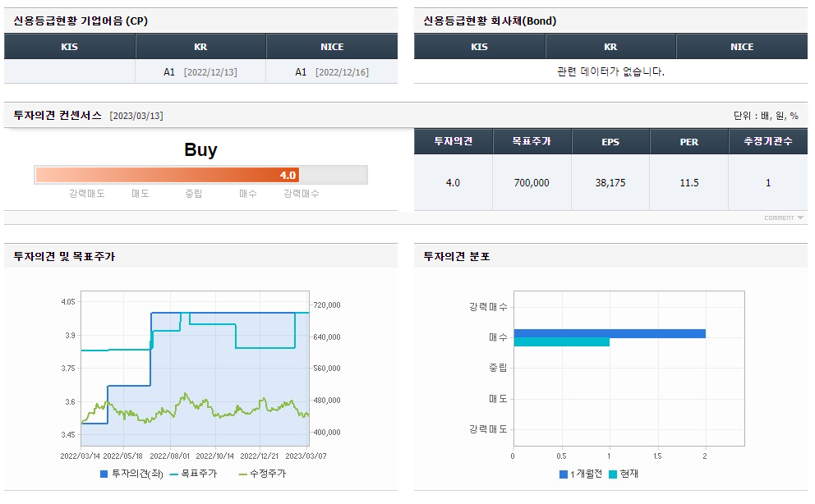Click the 투자의견 및 목표주가 section title
Screen dimensions: 815x504
click(64, 256)
